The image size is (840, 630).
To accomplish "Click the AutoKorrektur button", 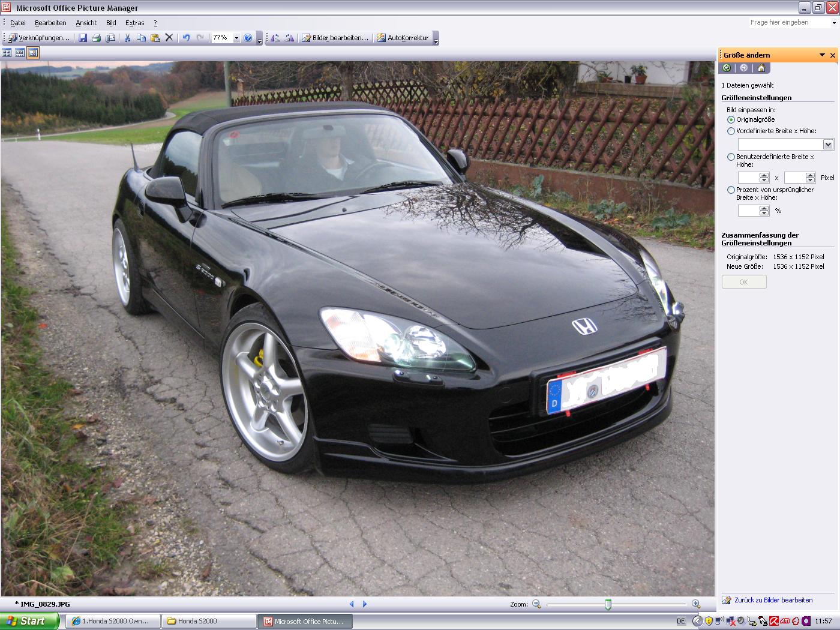I will [403, 38].
